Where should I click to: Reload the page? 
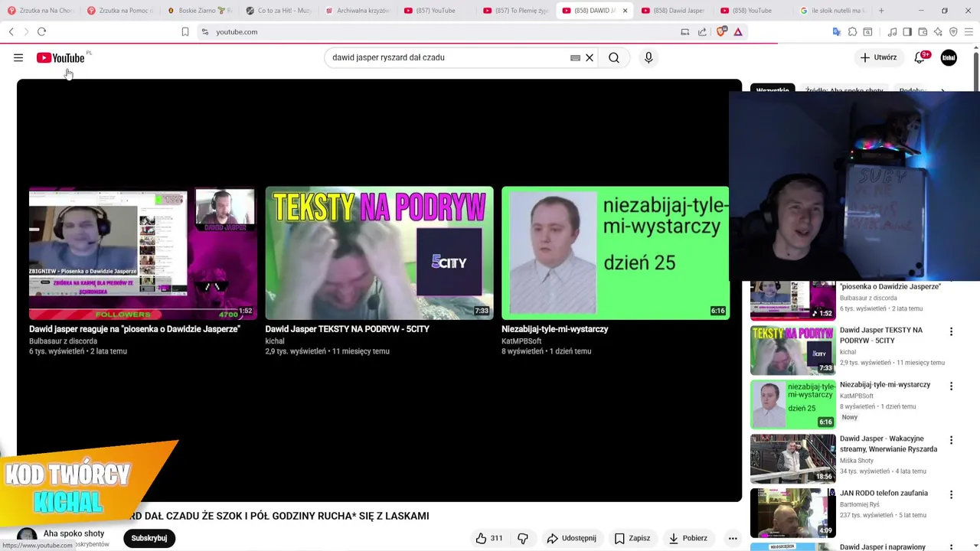coord(41,31)
